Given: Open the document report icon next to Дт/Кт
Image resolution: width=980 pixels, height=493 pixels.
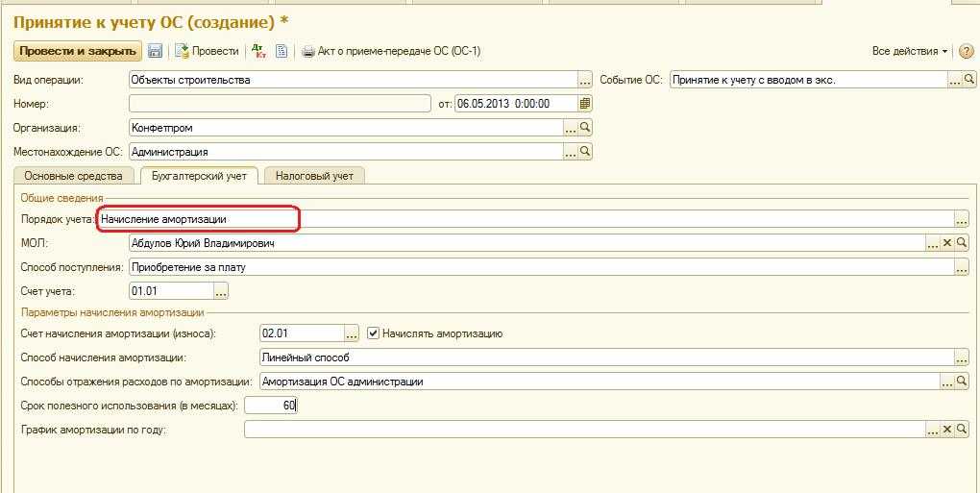Looking at the screenshot, I should [282, 51].
